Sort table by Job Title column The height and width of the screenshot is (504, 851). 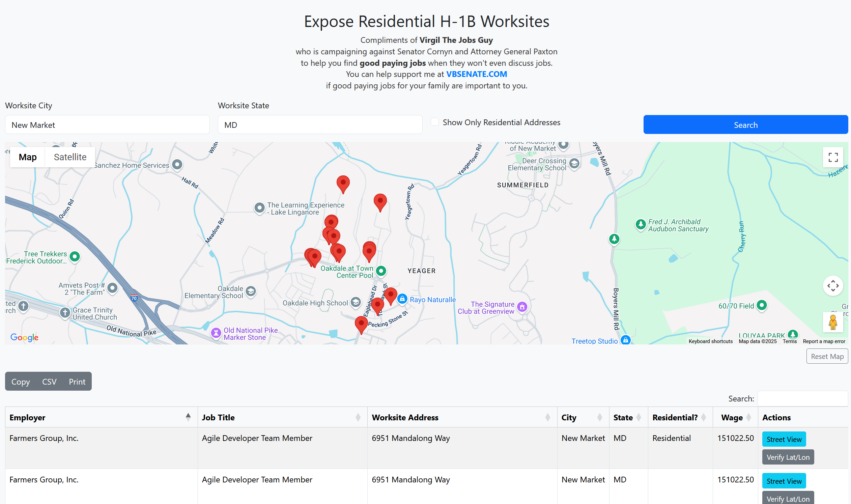[x=282, y=417]
